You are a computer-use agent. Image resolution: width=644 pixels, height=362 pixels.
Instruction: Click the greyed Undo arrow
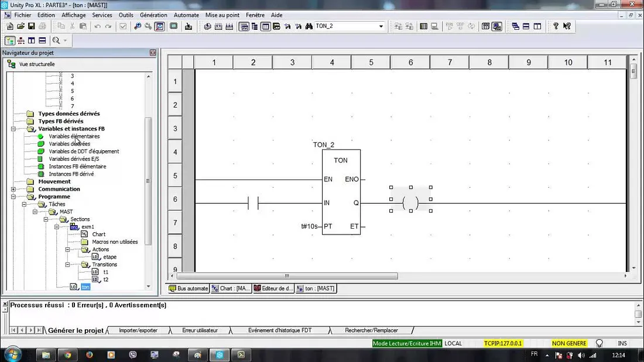point(97,26)
